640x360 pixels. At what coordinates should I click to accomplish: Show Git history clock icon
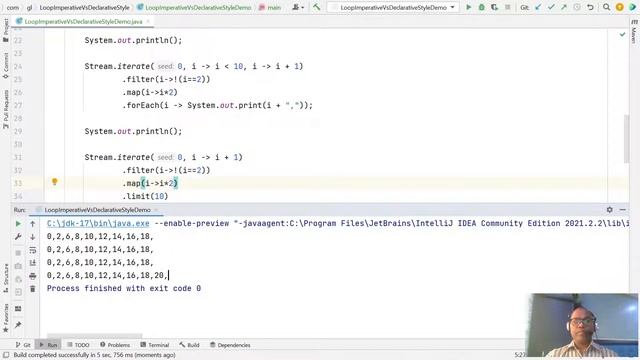[x=577, y=7]
